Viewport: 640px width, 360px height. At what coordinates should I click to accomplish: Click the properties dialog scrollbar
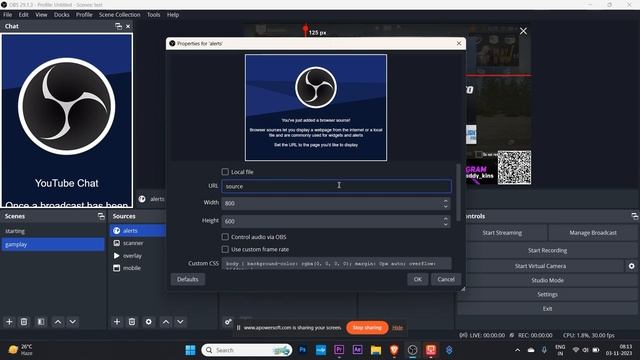click(458, 192)
